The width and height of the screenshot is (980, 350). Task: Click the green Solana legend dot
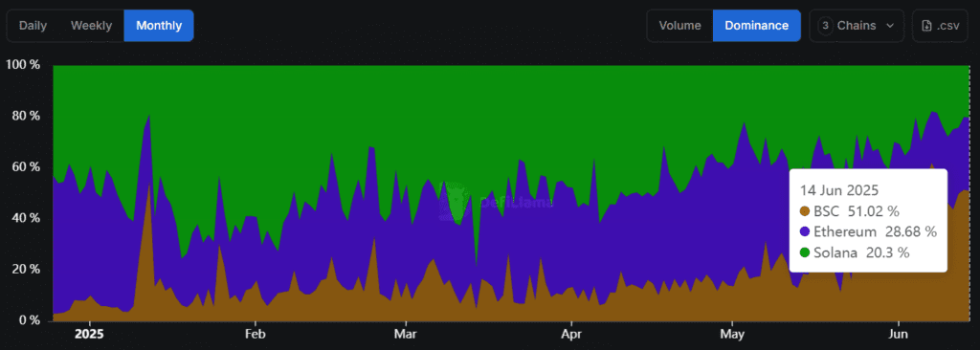point(804,252)
